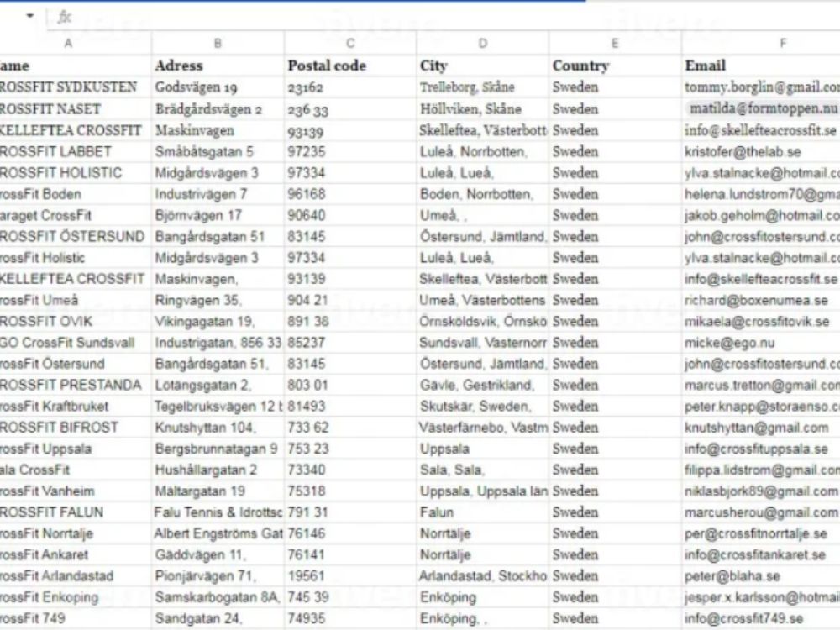Select email 'micke@ego.nu'

click(761, 343)
